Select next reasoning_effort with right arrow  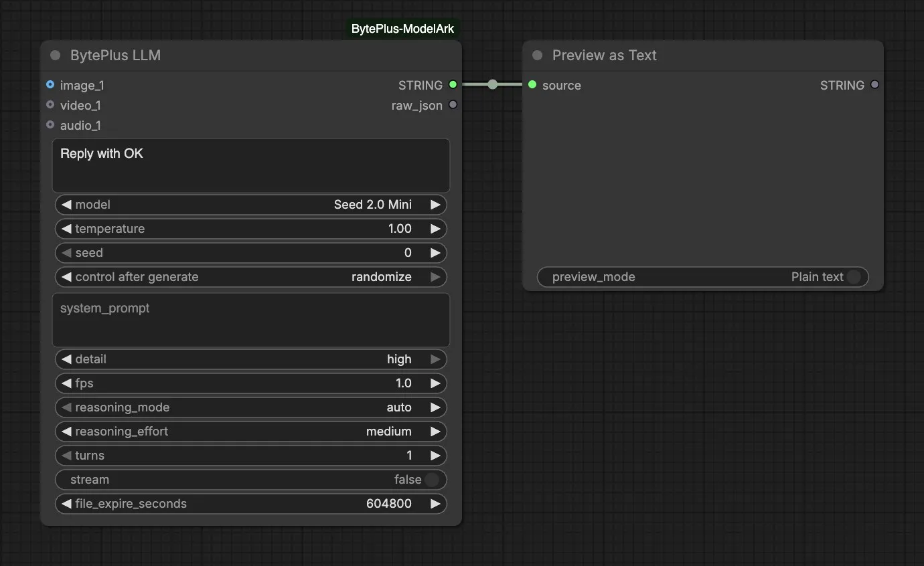click(x=435, y=432)
